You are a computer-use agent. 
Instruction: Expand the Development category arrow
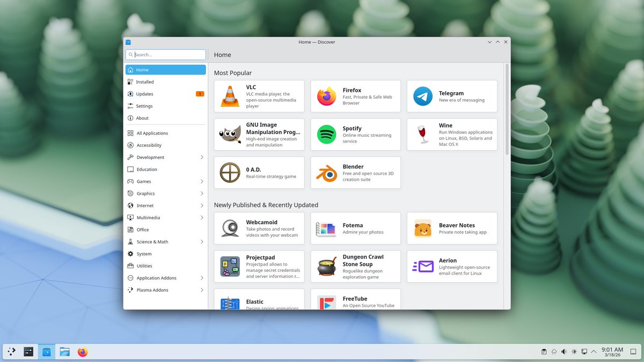(202, 157)
